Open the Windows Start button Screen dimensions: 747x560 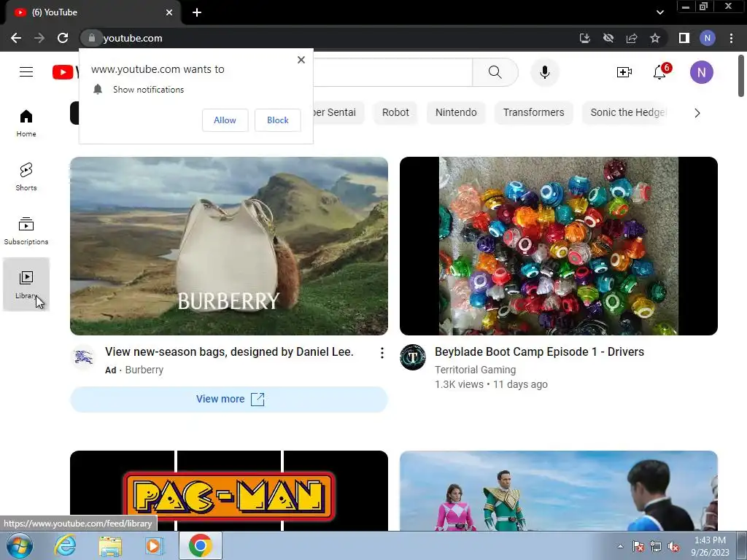[19, 545]
